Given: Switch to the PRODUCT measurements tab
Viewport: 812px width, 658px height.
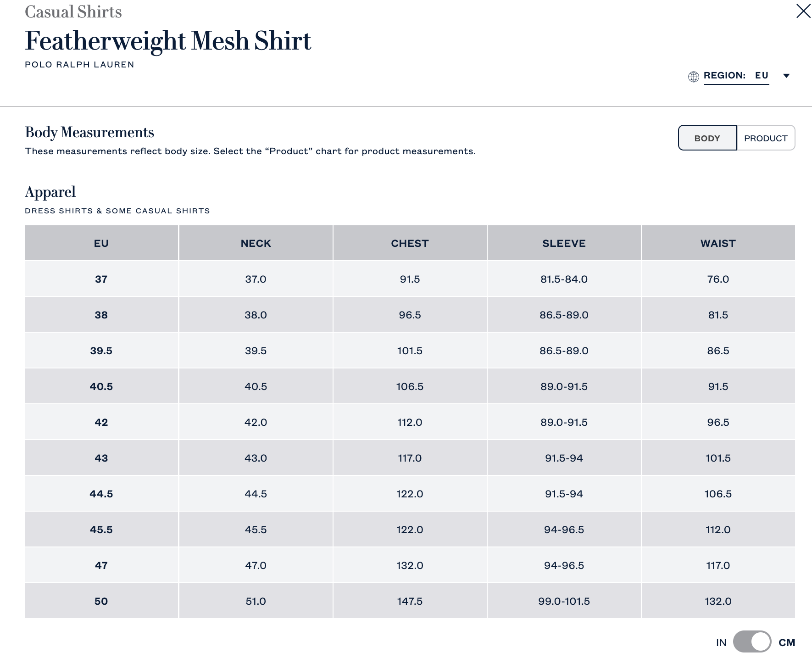Looking at the screenshot, I should [x=766, y=138].
